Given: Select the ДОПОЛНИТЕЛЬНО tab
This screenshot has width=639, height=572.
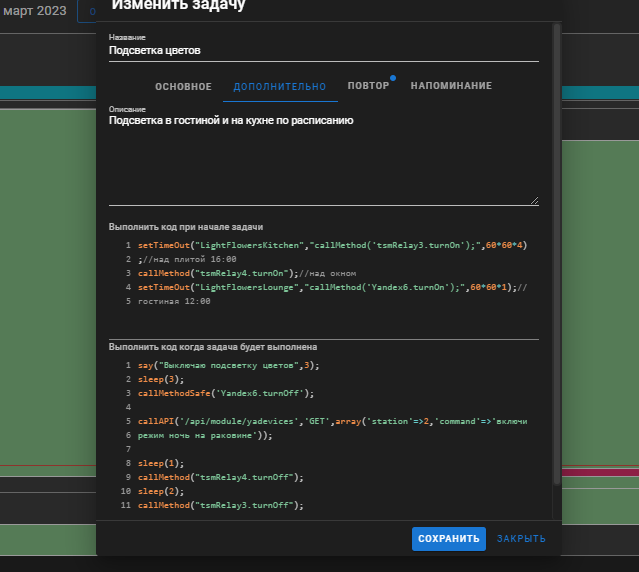Looking at the screenshot, I should 280,86.
